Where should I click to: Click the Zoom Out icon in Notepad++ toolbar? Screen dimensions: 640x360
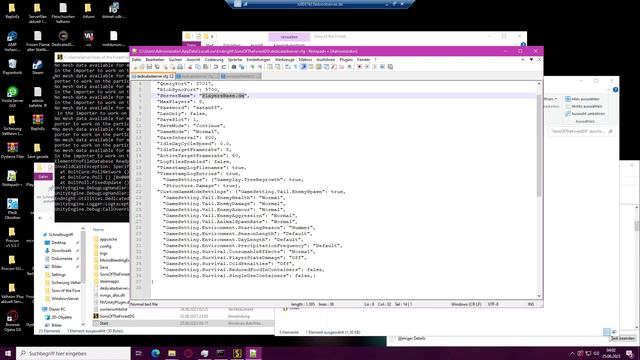pyautogui.click(x=260, y=67)
